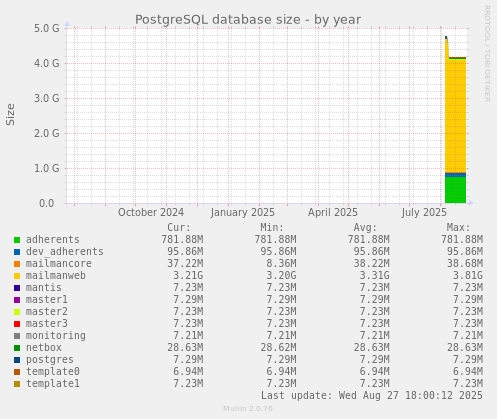Click the mailmancore max value 38.68M
The width and height of the screenshot is (497, 419).
tap(465, 264)
